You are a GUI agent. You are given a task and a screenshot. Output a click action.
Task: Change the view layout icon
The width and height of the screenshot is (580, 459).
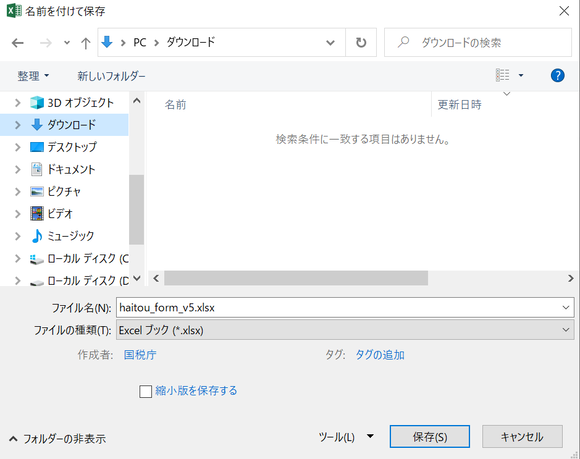502,75
